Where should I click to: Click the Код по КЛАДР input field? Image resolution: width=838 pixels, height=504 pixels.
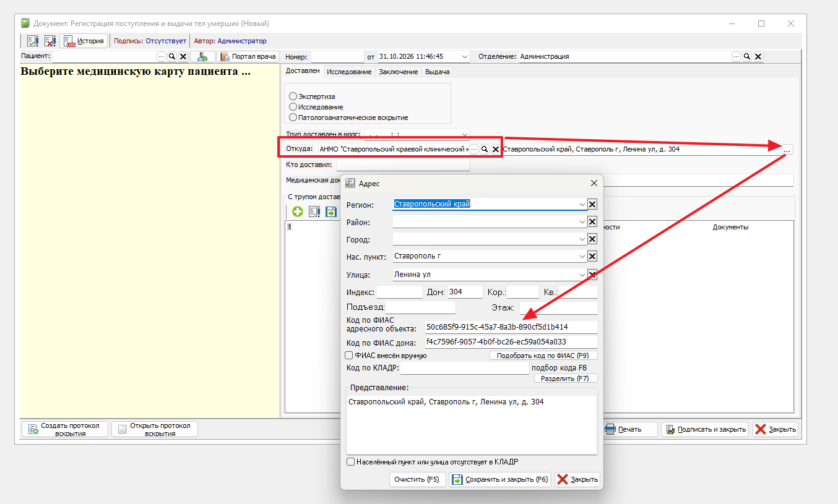pos(465,368)
